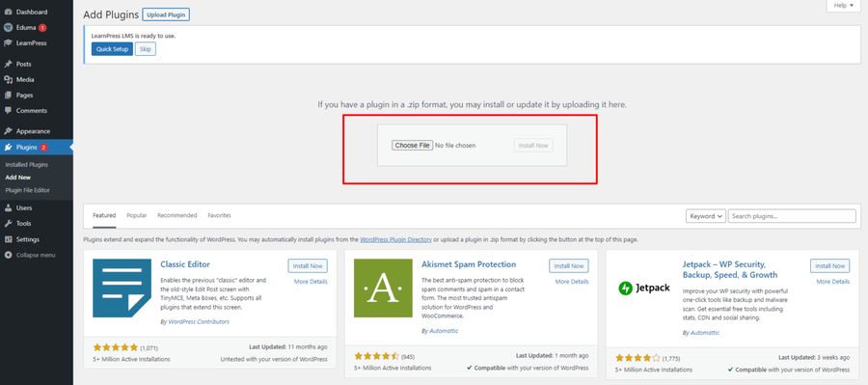Click Jetpack 'Last Updated: 3 weeks ago'

[x=814, y=358]
